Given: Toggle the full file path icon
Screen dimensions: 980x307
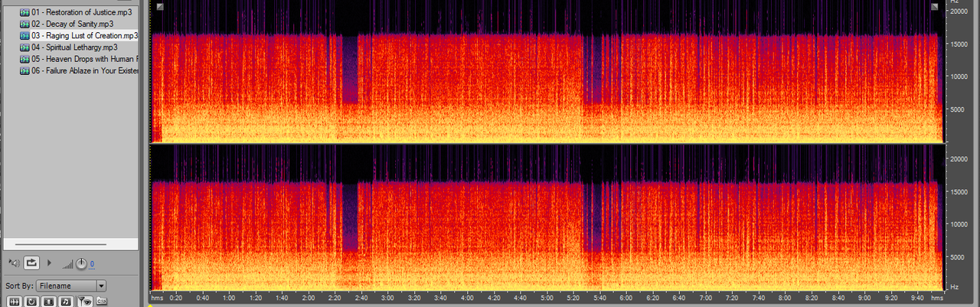Looking at the screenshot, I should tap(100, 302).
